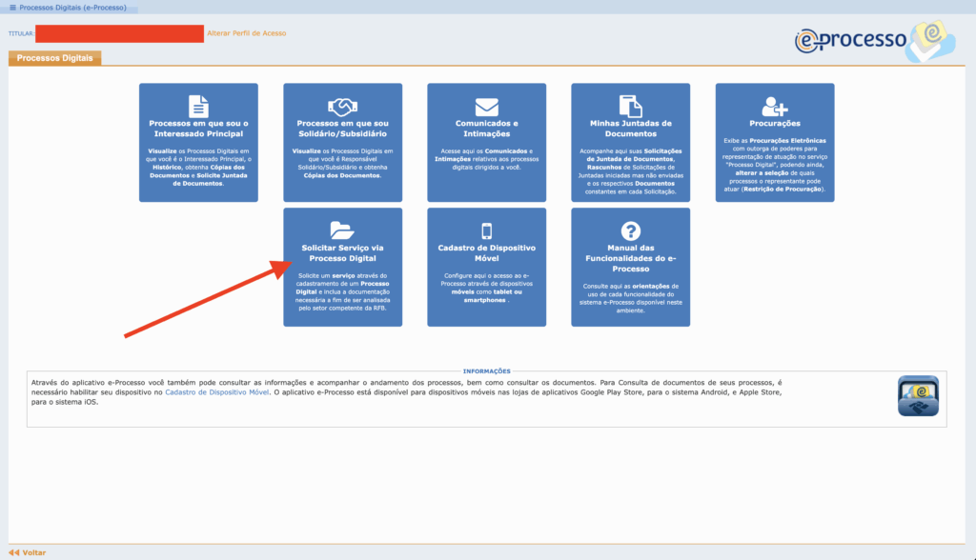
Task: Click the Cadastro de Dispositivo Móvel link in Informações
Action: click(216, 392)
